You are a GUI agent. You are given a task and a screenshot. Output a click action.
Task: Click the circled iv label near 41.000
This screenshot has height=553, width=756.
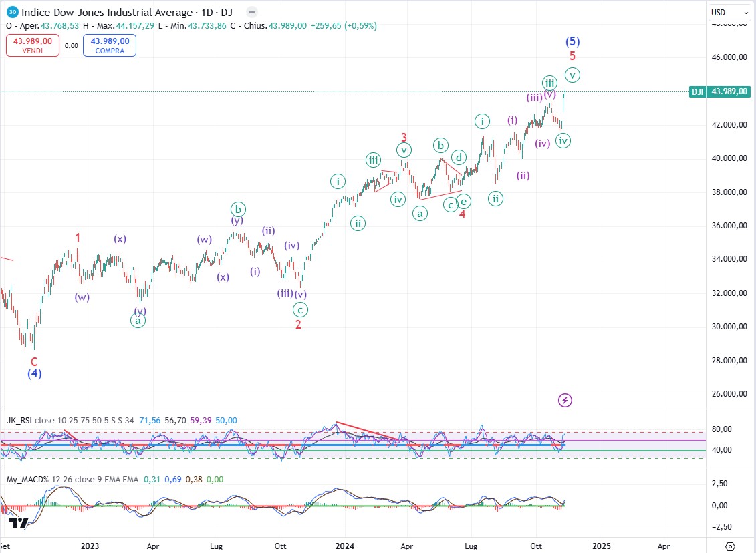pyautogui.click(x=563, y=141)
